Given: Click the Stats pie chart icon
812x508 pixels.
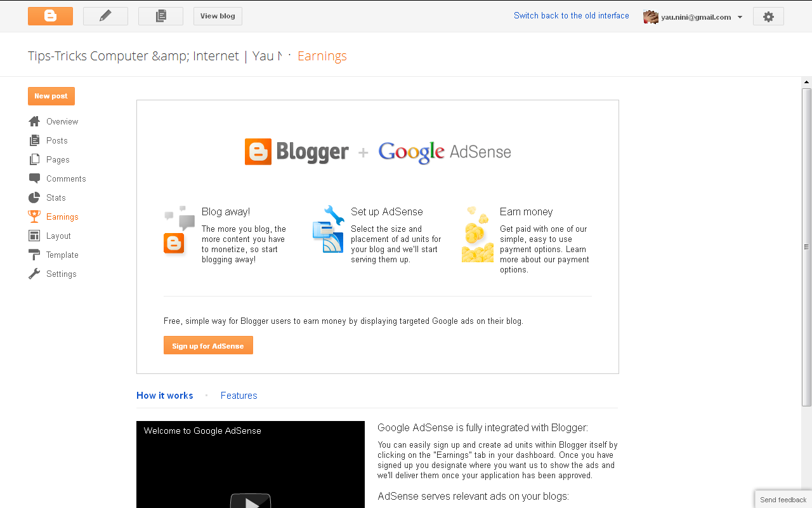Looking at the screenshot, I should pyautogui.click(x=34, y=197).
